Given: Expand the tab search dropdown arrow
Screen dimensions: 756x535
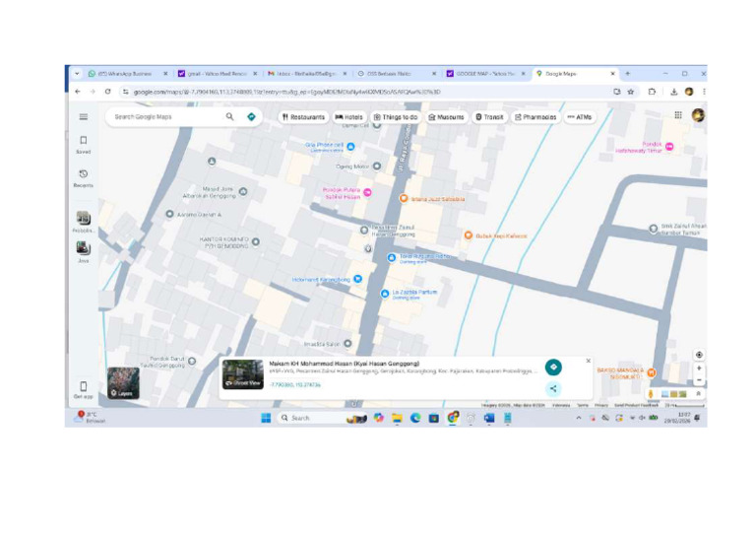Looking at the screenshot, I should [77, 74].
